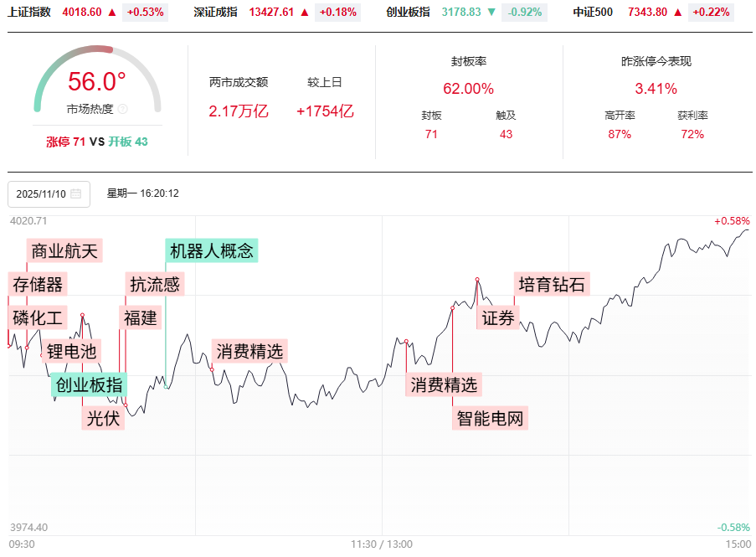Click the 抗流感 sector tag
The width and height of the screenshot is (756, 557).
coord(156,282)
